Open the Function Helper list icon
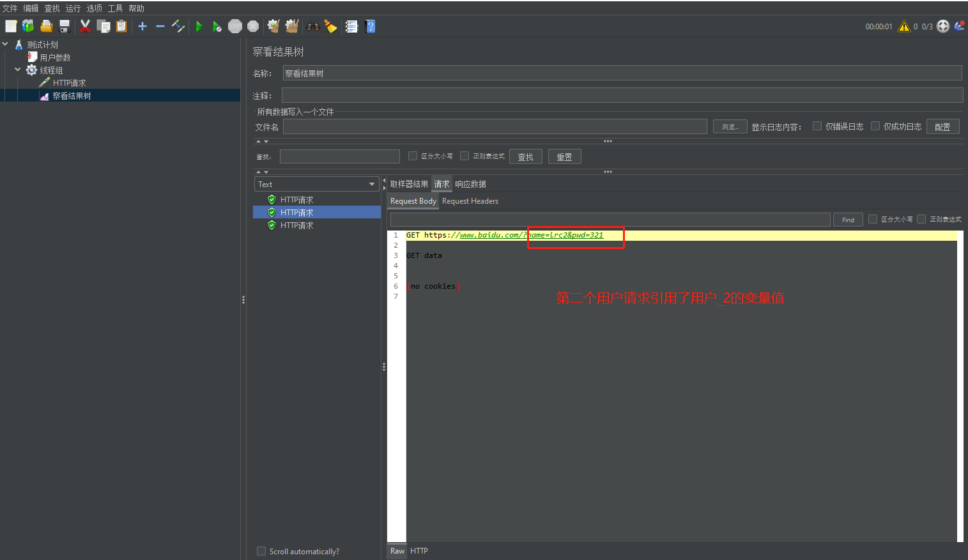The image size is (968, 560). (351, 26)
